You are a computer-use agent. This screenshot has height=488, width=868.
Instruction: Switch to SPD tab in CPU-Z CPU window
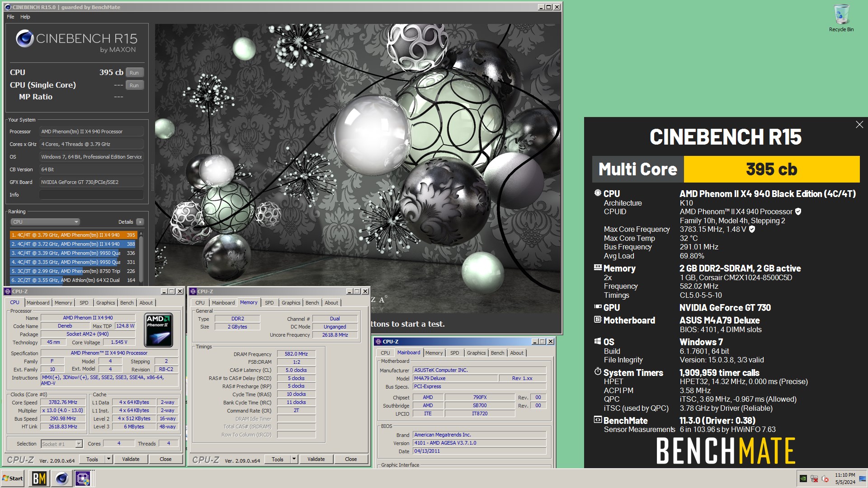click(x=84, y=303)
